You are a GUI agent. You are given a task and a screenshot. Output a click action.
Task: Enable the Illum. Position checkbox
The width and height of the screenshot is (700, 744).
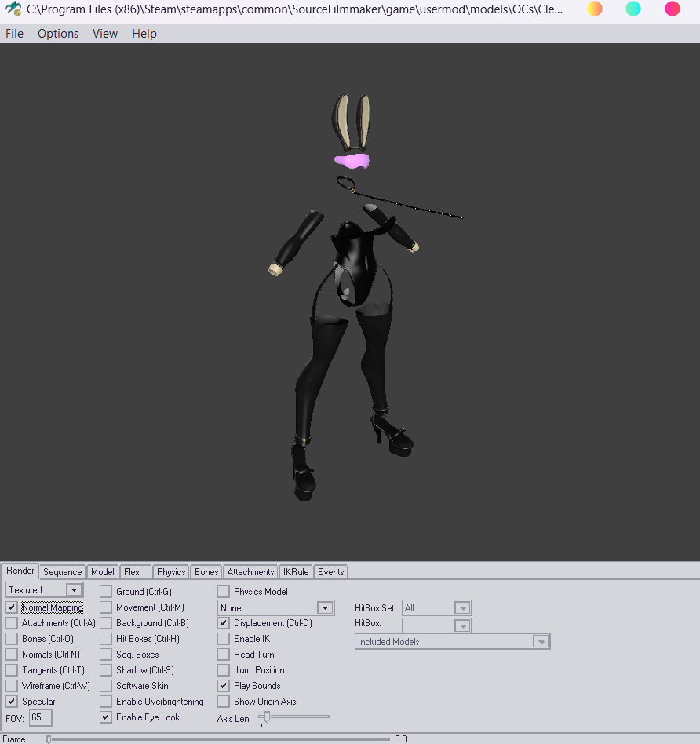[224, 669]
